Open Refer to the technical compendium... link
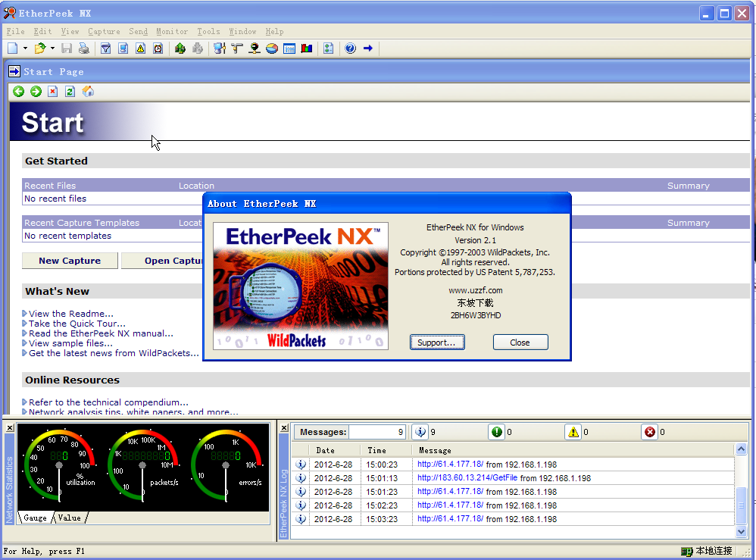 point(108,402)
